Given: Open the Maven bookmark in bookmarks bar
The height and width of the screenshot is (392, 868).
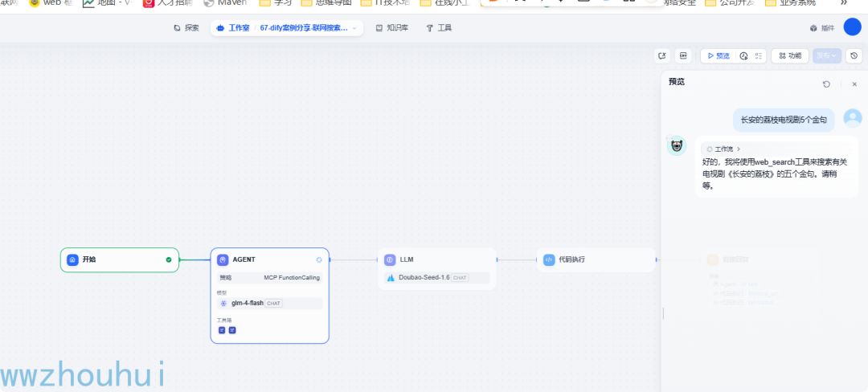Looking at the screenshot, I should point(225,2).
